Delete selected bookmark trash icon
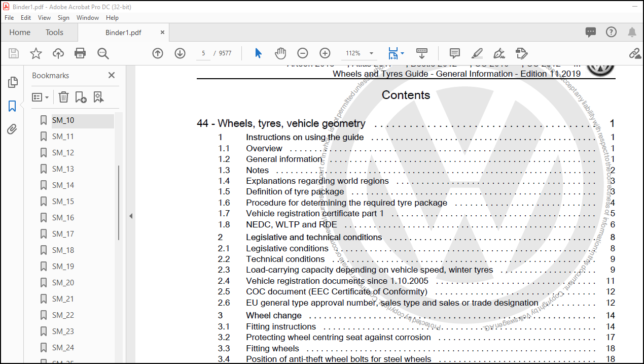The image size is (644, 364). pyautogui.click(x=63, y=97)
